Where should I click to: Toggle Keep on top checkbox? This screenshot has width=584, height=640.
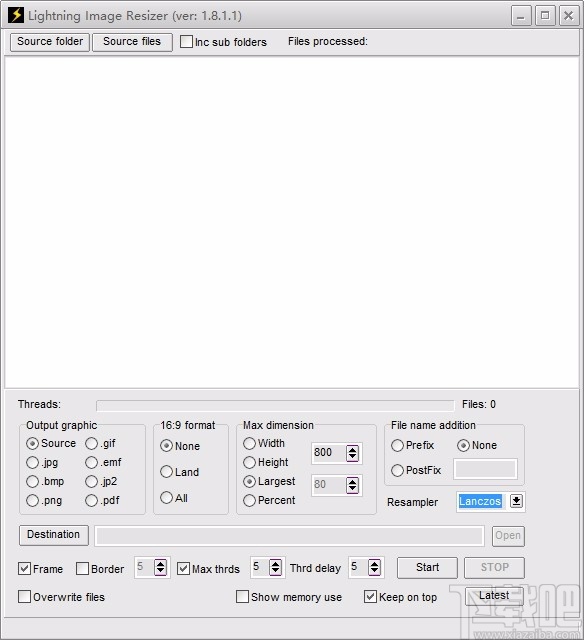(x=371, y=597)
